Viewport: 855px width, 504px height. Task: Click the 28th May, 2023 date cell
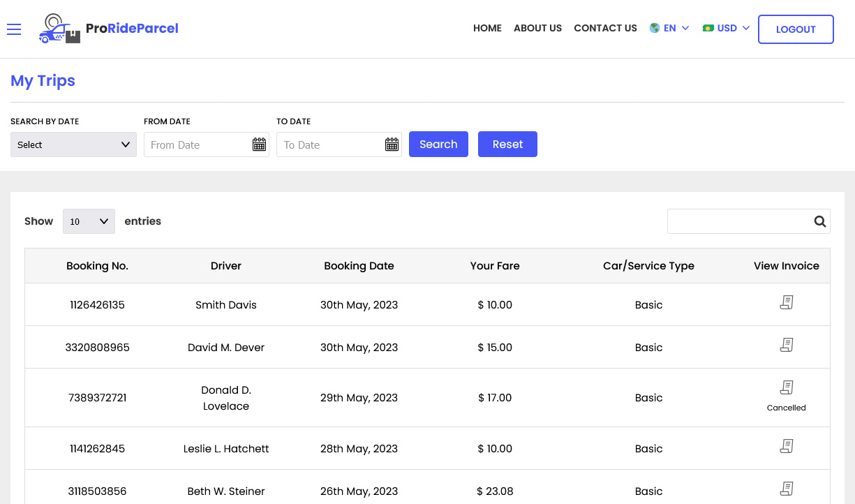click(359, 449)
